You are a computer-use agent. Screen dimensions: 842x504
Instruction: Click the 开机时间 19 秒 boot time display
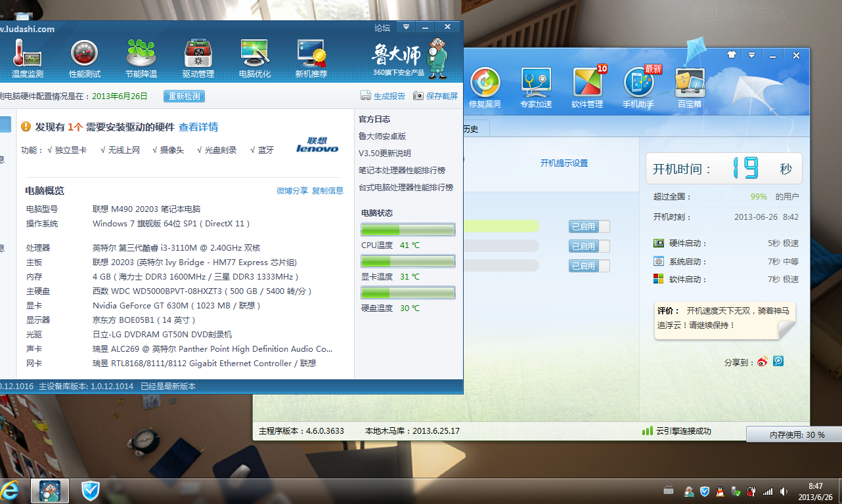click(x=724, y=169)
